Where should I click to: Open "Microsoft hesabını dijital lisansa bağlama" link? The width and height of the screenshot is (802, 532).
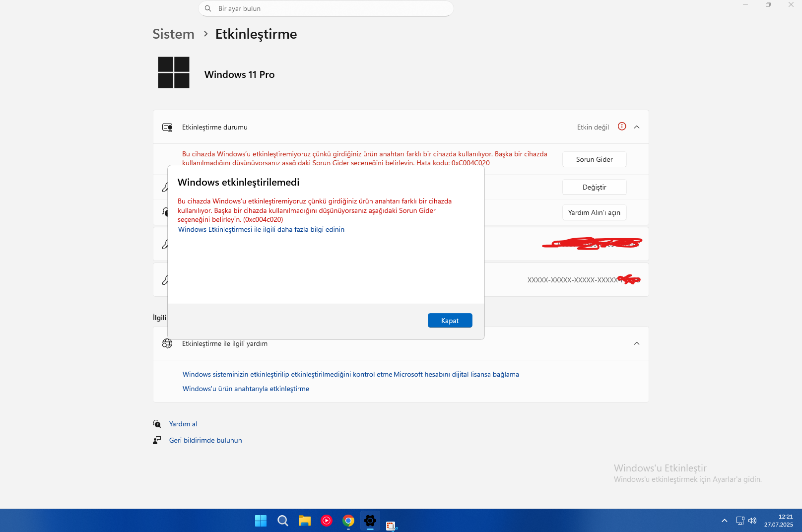(456, 374)
